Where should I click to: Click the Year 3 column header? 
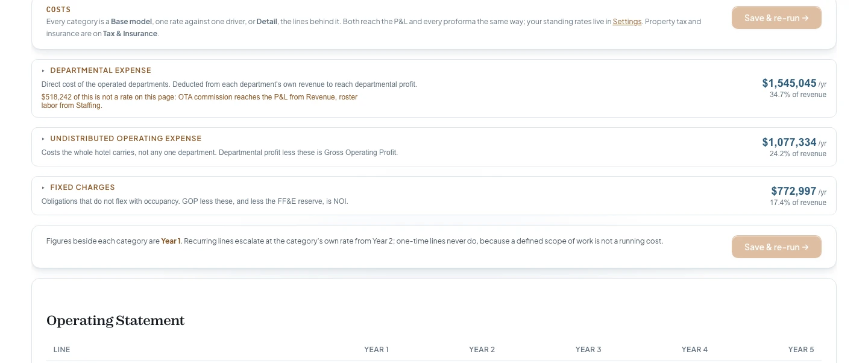pos(588,350)
